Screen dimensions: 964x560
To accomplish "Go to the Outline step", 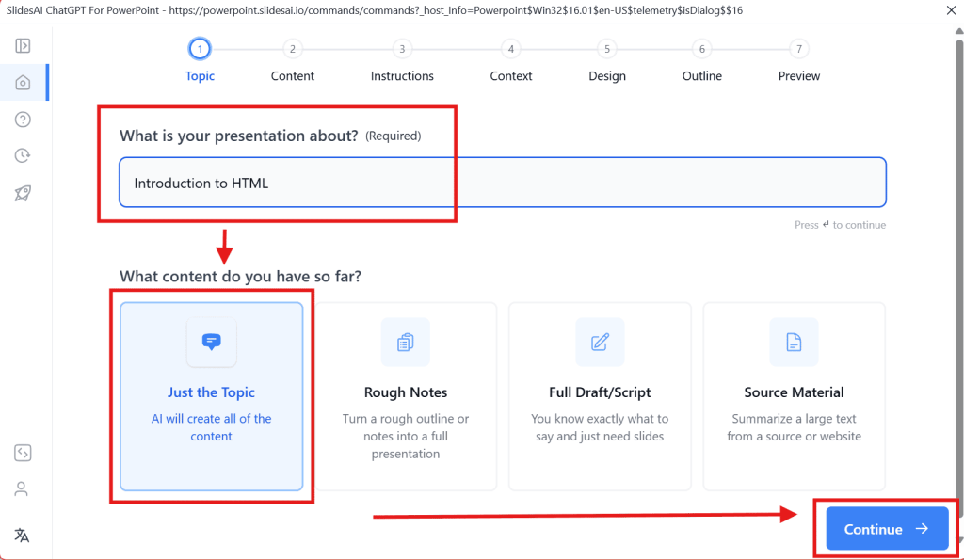I will click(701, 49).
